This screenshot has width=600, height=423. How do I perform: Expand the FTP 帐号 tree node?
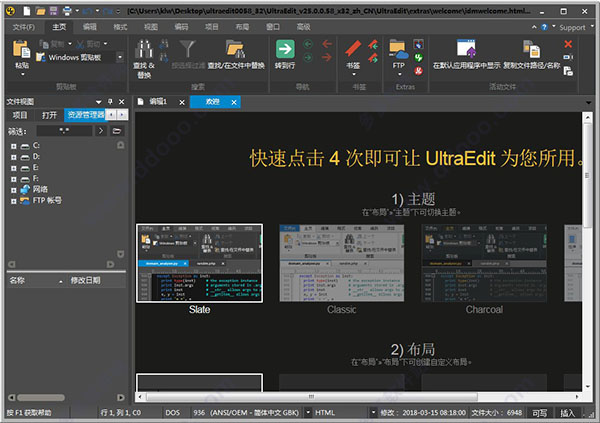tap(14, 201)
